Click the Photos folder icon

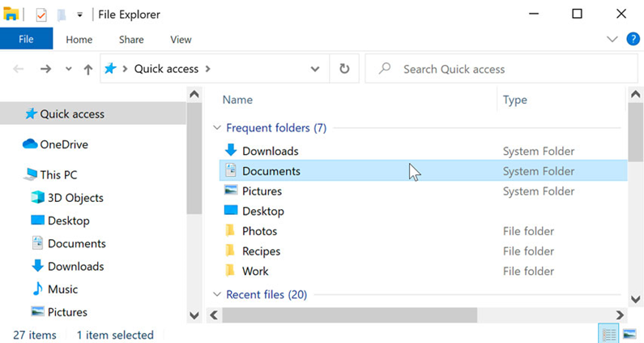click(x=230, y=230)
